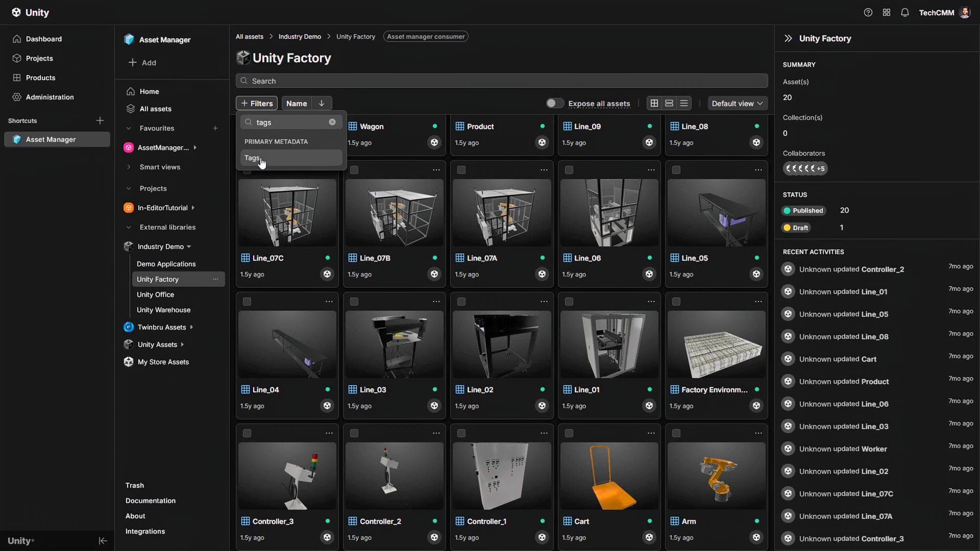Click the Unity badge on Wagon card

(x=434, y=142)
